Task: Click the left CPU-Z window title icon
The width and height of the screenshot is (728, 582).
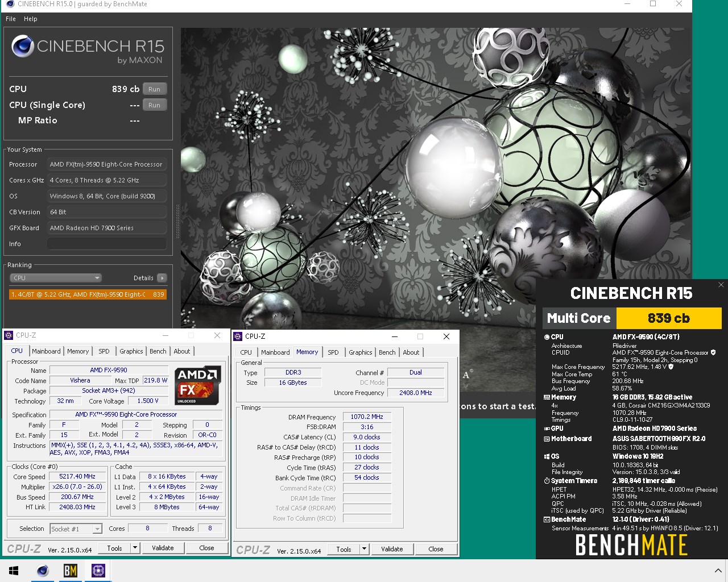Action: pyautogui.click(x=9, y=335)
